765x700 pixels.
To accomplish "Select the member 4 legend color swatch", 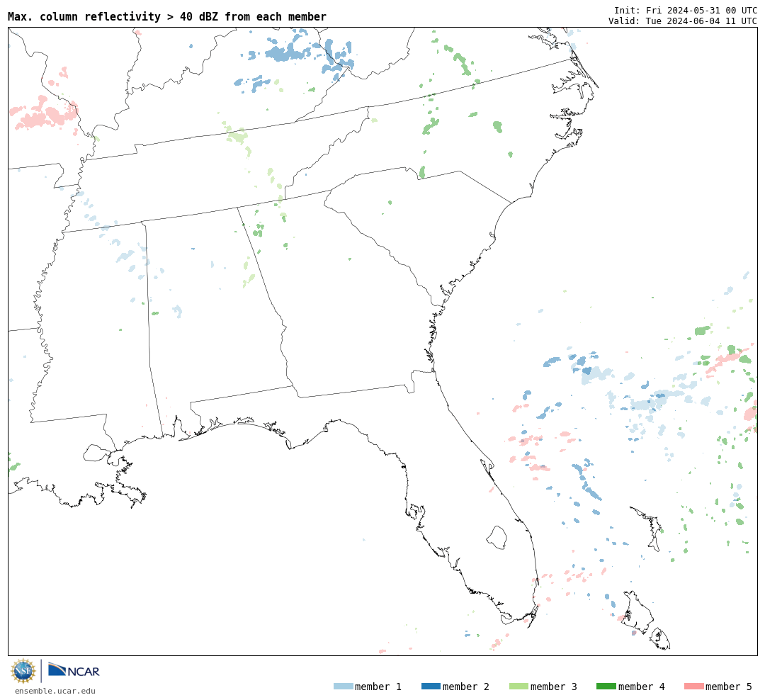I will click(606, 687).
